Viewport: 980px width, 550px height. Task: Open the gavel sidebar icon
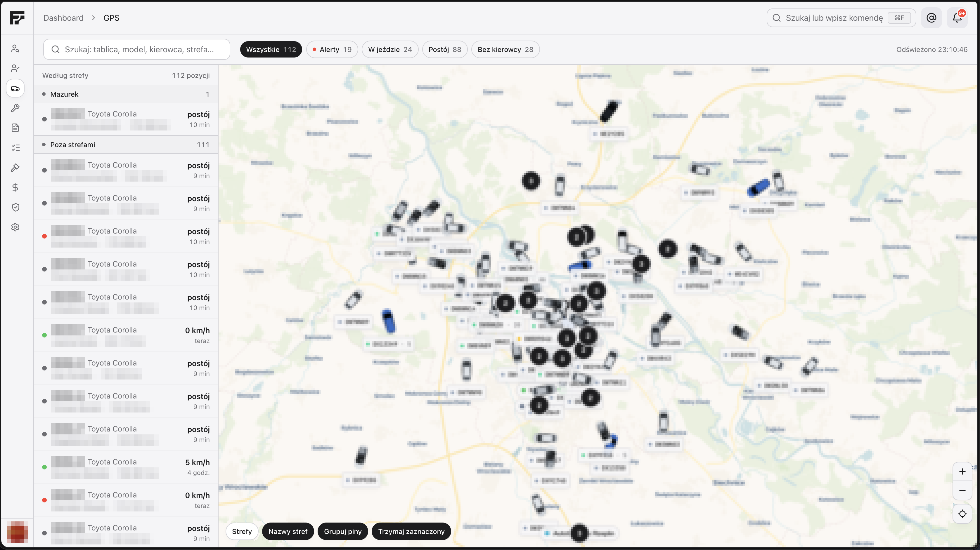pyautogui.click(x=15, y=168)
